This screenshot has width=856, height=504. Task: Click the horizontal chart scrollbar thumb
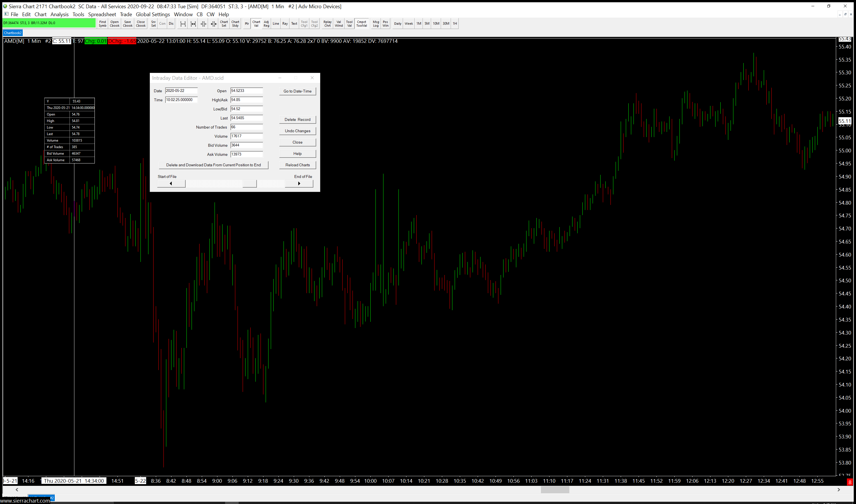pos(555,490)
